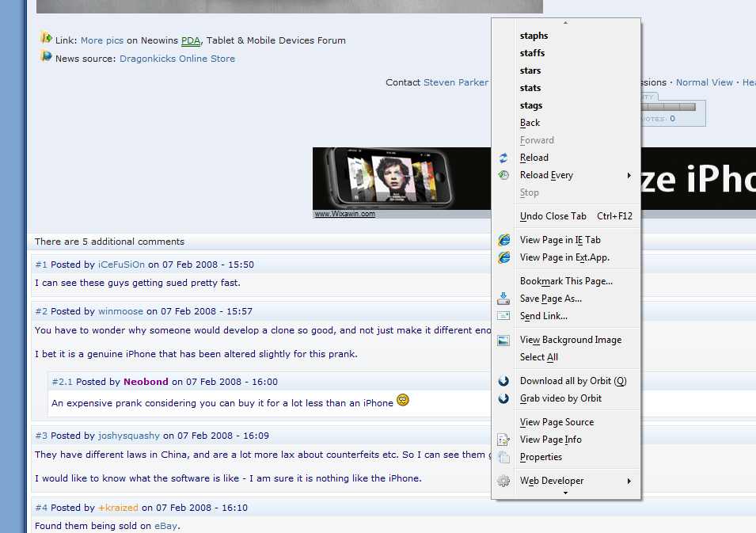Click the Web Developer gear icon

coord(503,481)
